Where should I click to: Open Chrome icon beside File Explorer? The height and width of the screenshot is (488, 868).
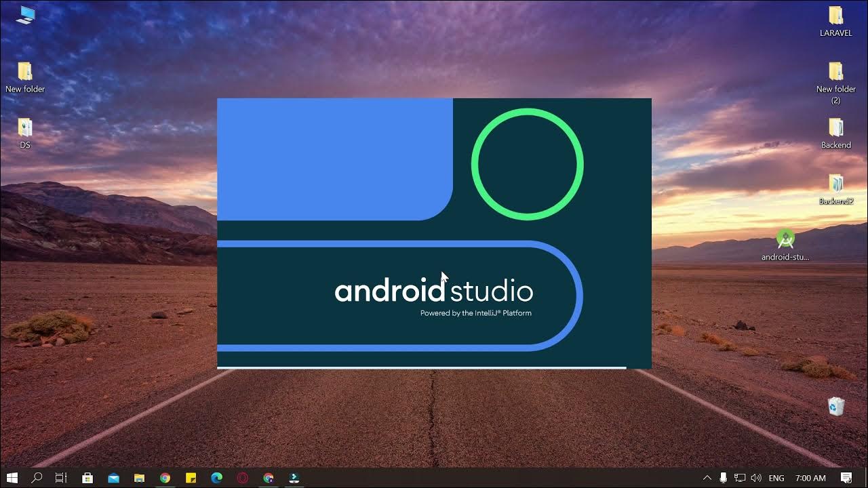pyautogui.click(x=165, y=478)
